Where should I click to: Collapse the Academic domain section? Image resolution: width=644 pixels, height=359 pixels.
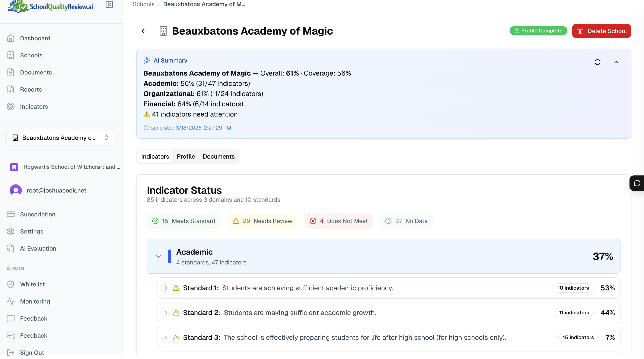click(x=159, y=256)
